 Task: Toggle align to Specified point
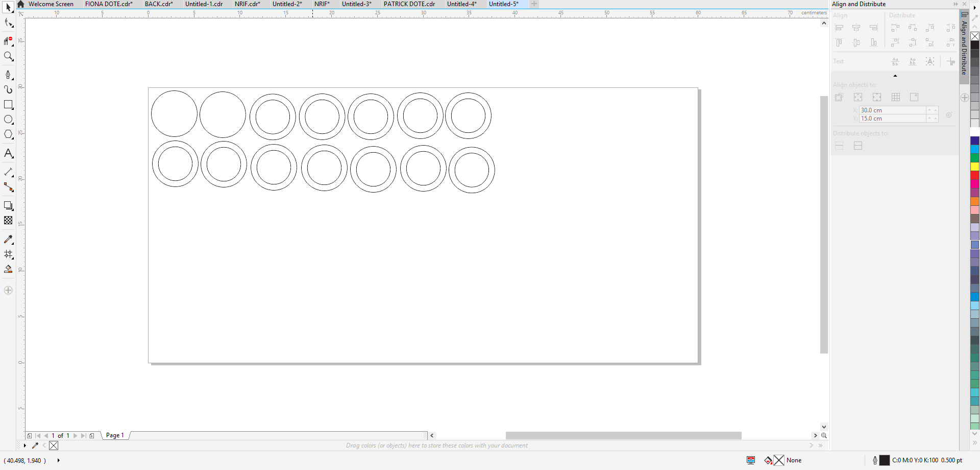[x=914, y=97]
